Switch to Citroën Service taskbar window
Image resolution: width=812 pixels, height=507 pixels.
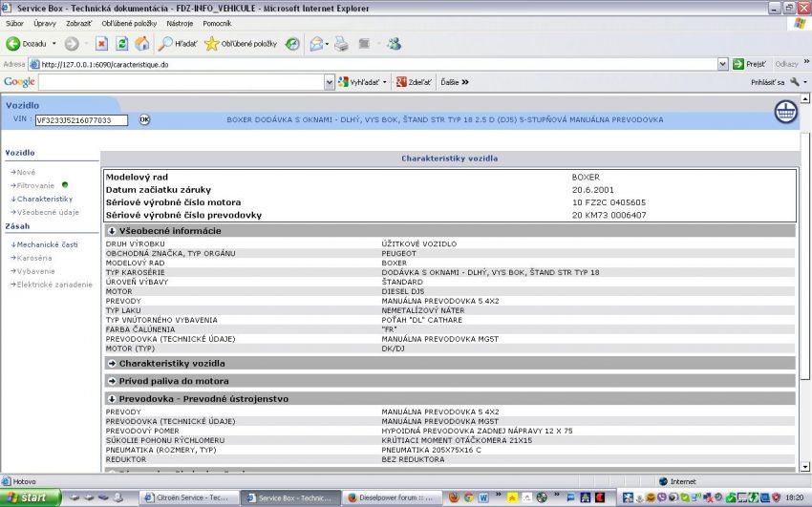(188, 497)
